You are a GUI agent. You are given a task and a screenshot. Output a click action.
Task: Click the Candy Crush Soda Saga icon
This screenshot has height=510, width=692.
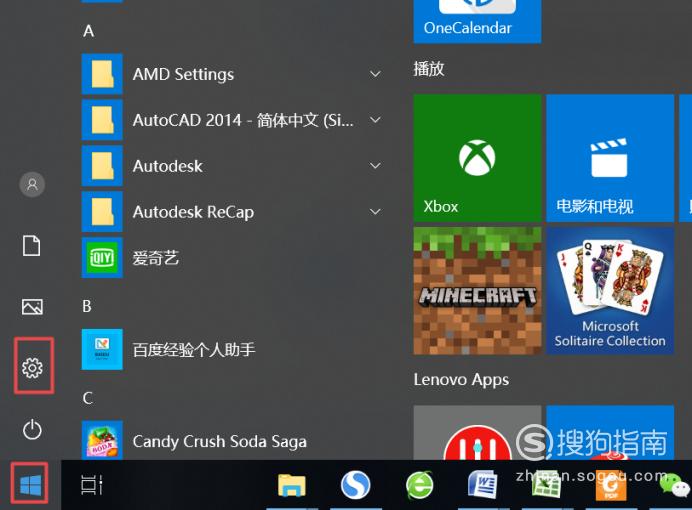[102, 440]
